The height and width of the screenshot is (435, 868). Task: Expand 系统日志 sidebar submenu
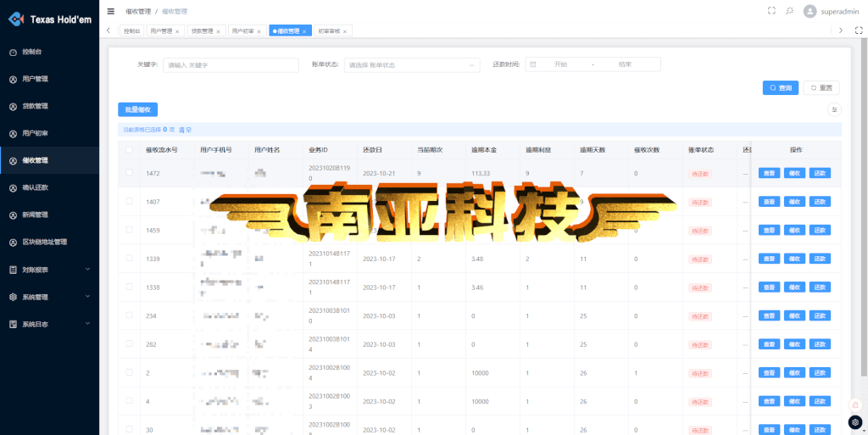(50, 324)
